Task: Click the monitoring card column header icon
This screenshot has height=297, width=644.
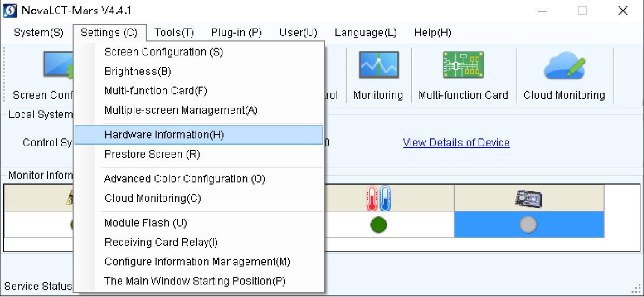Action: pyautogui.click(x=529, y=198)
